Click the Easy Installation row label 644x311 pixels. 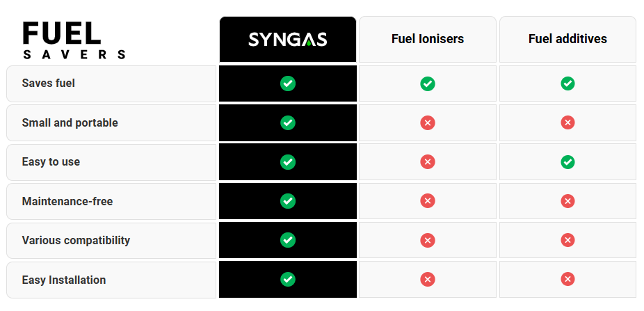[64, 280]
